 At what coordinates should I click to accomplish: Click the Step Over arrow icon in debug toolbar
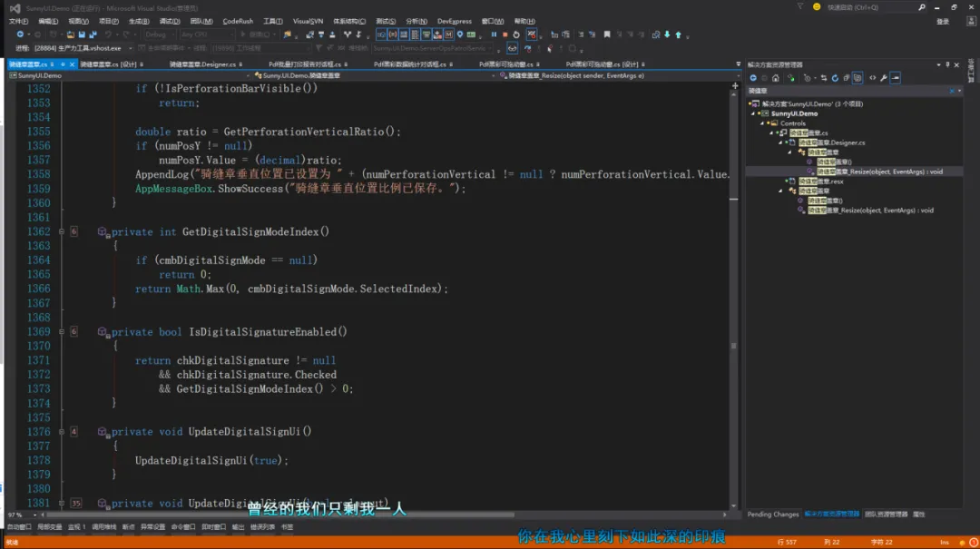(527, 48)
